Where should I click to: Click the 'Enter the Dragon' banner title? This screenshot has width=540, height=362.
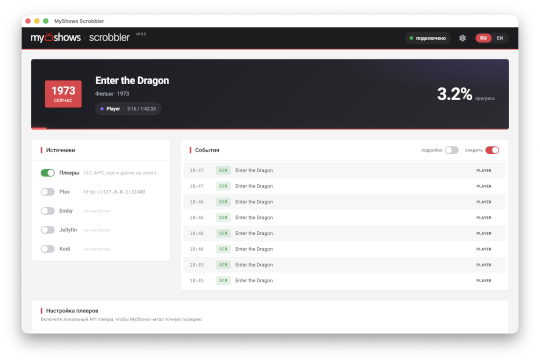coord(132,80)
